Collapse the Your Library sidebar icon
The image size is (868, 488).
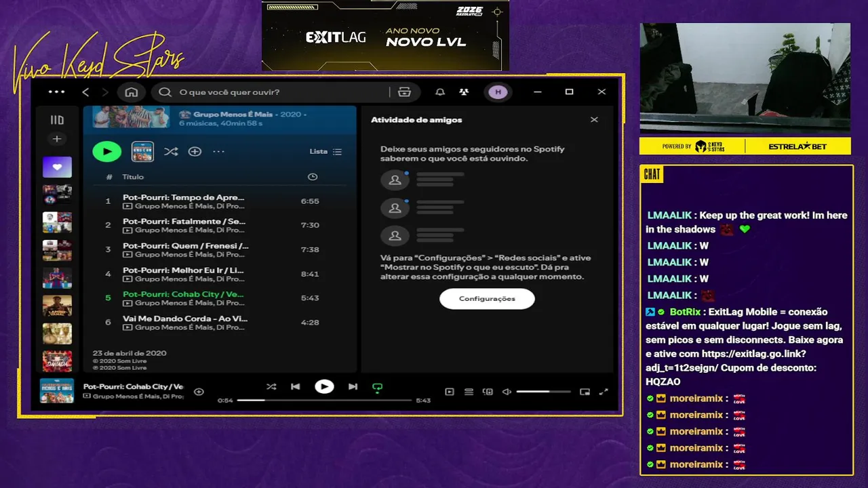[x=57, y=120]
